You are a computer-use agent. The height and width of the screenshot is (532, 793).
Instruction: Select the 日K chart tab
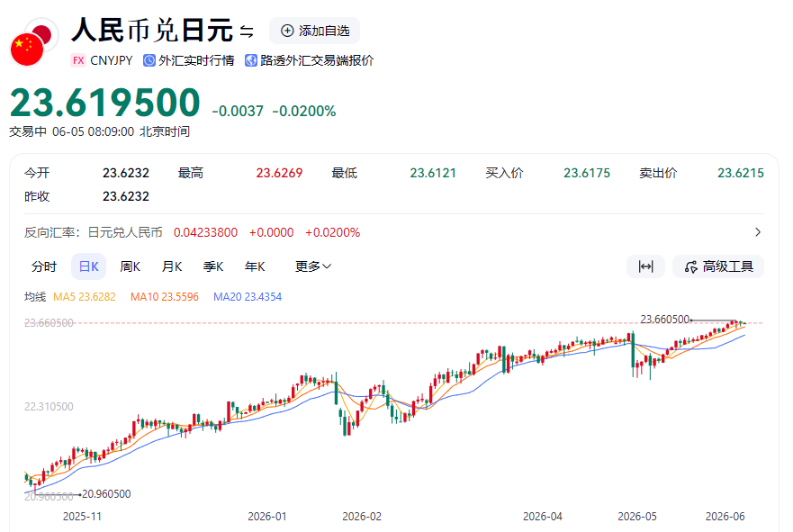point(88,266)
